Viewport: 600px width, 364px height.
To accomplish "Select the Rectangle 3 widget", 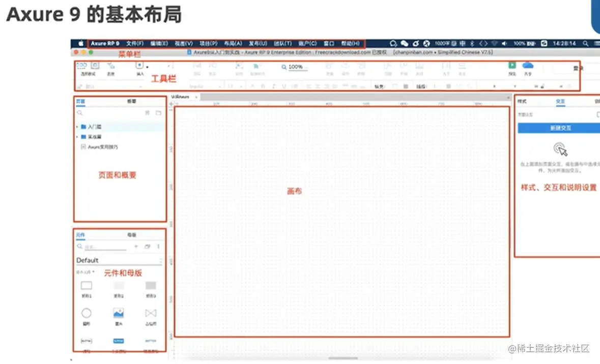I will click(151, 289).
